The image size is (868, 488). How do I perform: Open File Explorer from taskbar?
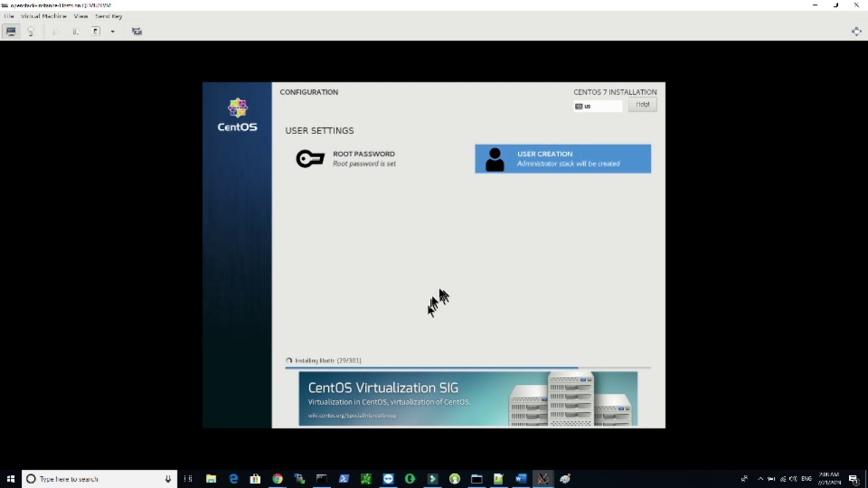pos(211,479)
